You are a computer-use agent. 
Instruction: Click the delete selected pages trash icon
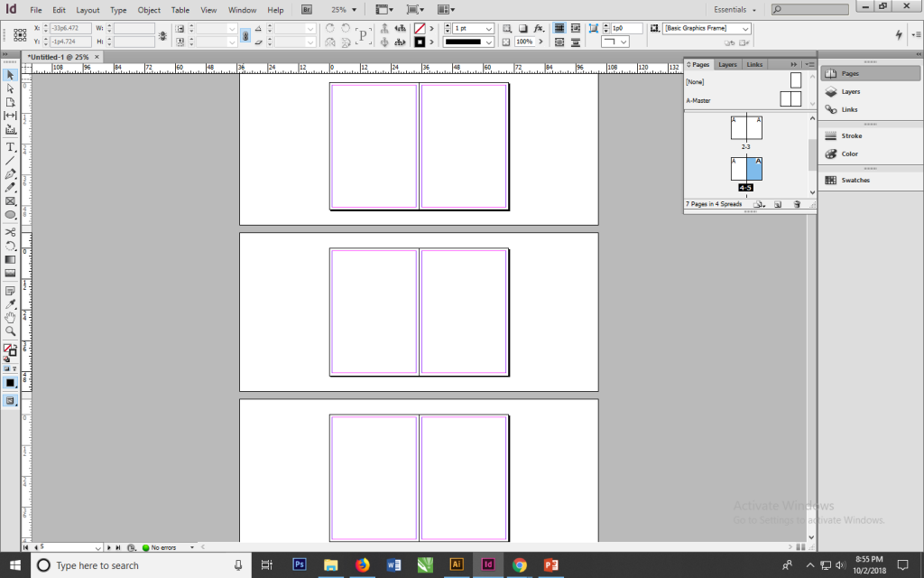tap(797, 204)
